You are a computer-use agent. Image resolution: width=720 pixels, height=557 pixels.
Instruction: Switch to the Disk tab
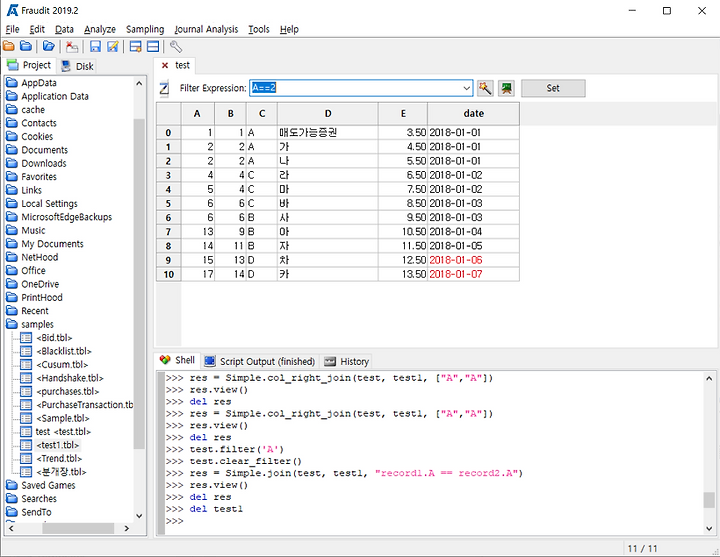(78, 66)
